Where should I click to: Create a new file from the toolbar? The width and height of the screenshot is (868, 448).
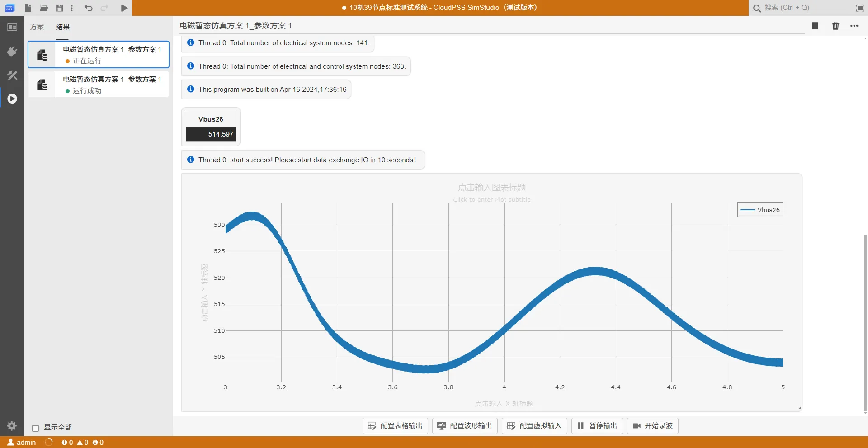point(28,8)
